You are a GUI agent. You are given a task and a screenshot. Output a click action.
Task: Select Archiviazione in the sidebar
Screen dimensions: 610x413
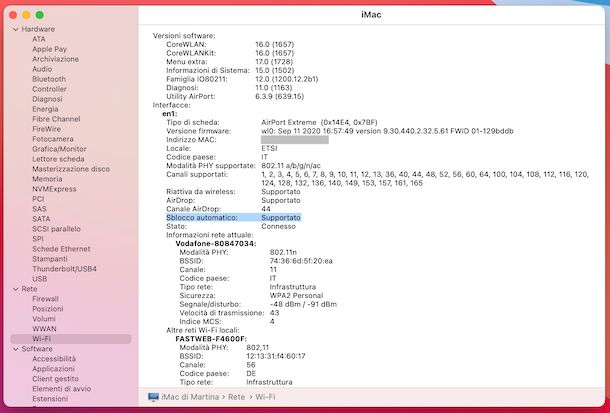(56, 59)
